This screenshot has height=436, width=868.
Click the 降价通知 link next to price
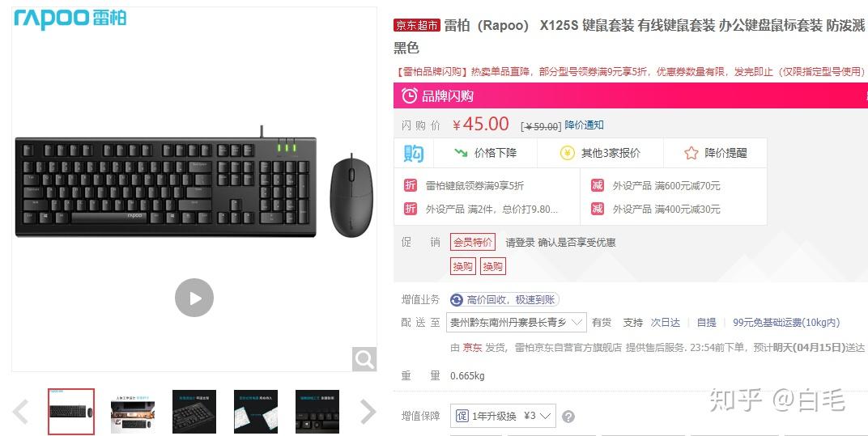pyautogui.click(x=584, y=125)
